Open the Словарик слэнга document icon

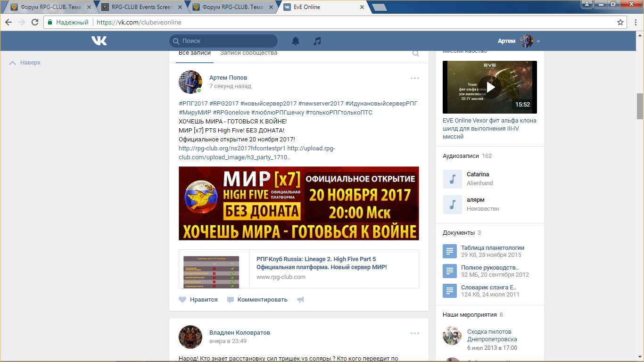[450, 291]
